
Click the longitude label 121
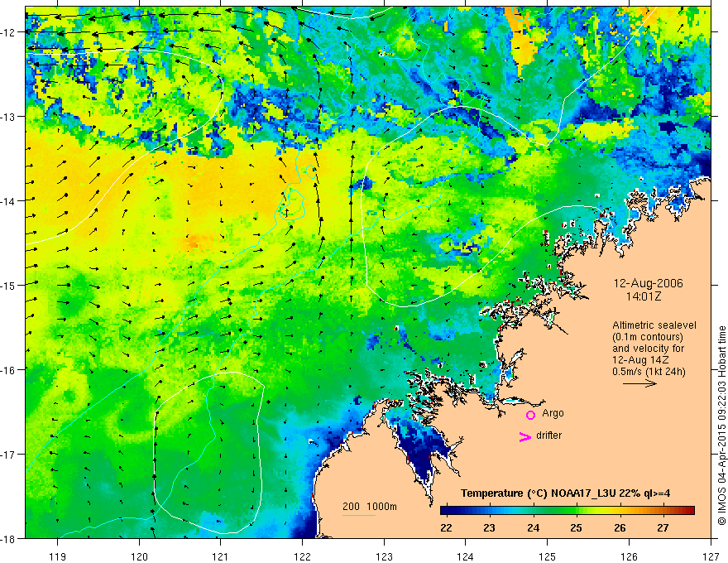(x=221, y=556)
